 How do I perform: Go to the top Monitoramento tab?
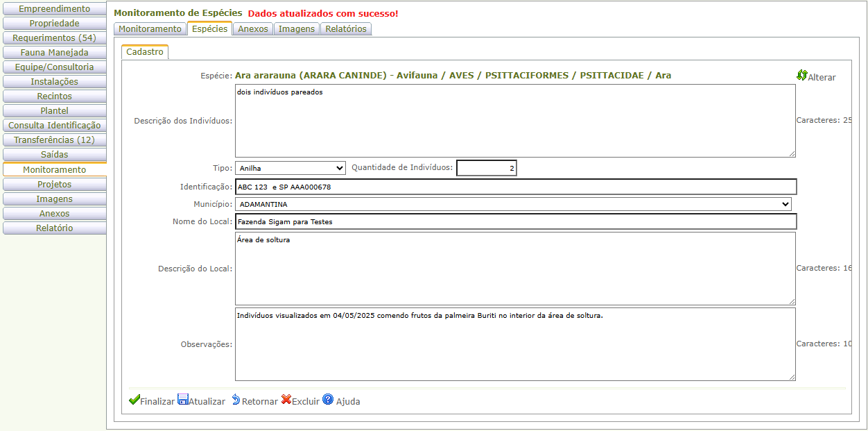pyautogui.click(x=150, y=29)
